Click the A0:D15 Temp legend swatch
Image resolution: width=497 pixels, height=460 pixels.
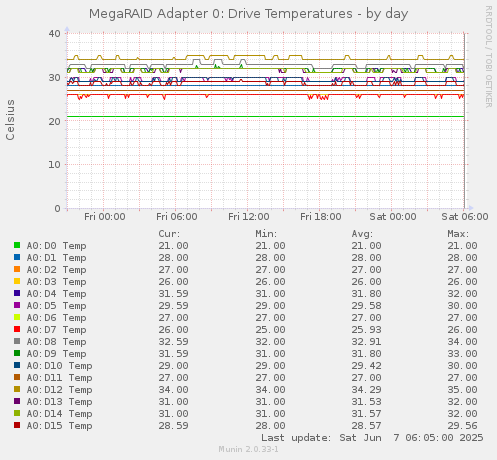(x=17, y=425)
